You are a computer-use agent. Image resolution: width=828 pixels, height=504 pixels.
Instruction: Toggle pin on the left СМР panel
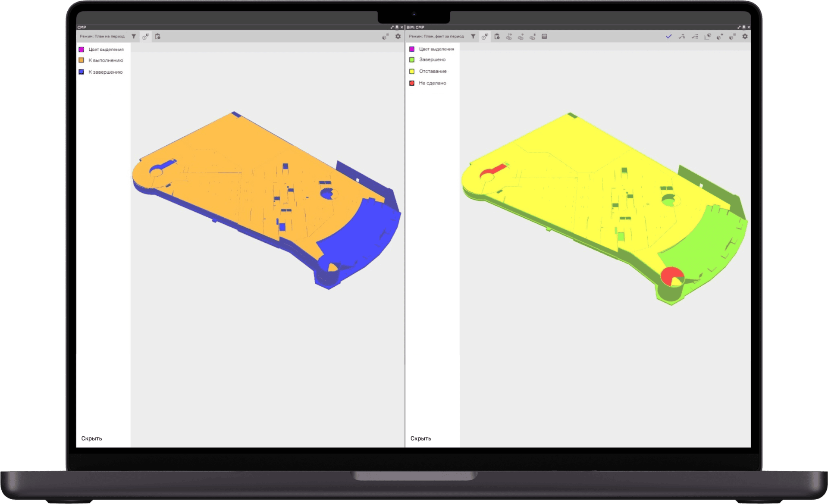397,27
